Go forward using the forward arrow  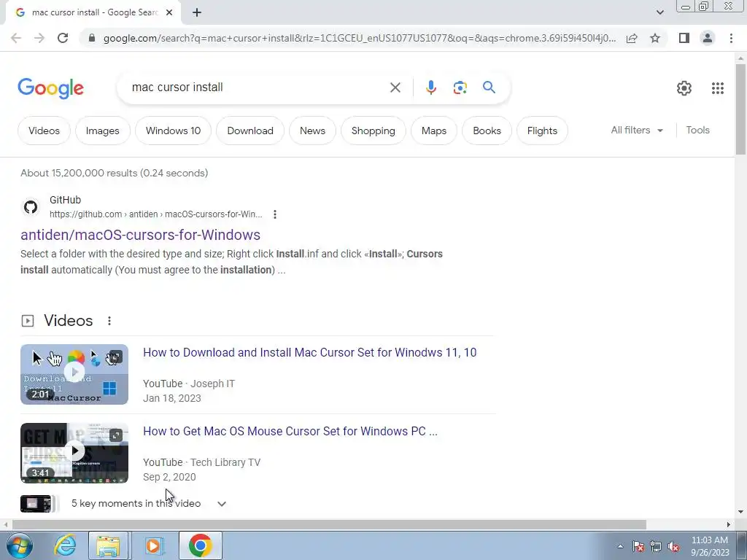39,38
